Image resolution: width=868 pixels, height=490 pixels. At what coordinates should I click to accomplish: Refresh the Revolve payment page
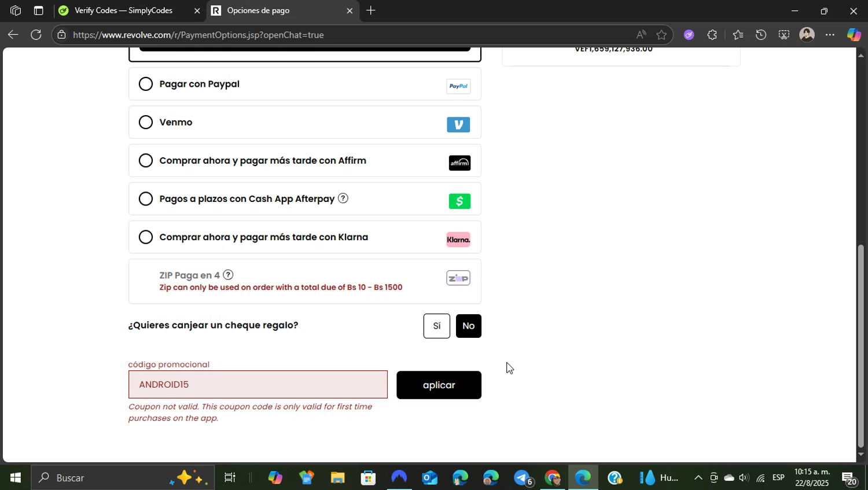tap(36, 35)
